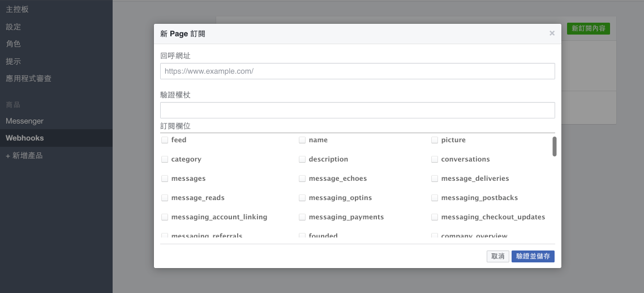This screenshot has width=644, height=293.
Task: Toggle the description checkbox
Action: pyautogui.click(x=302, y=159)
